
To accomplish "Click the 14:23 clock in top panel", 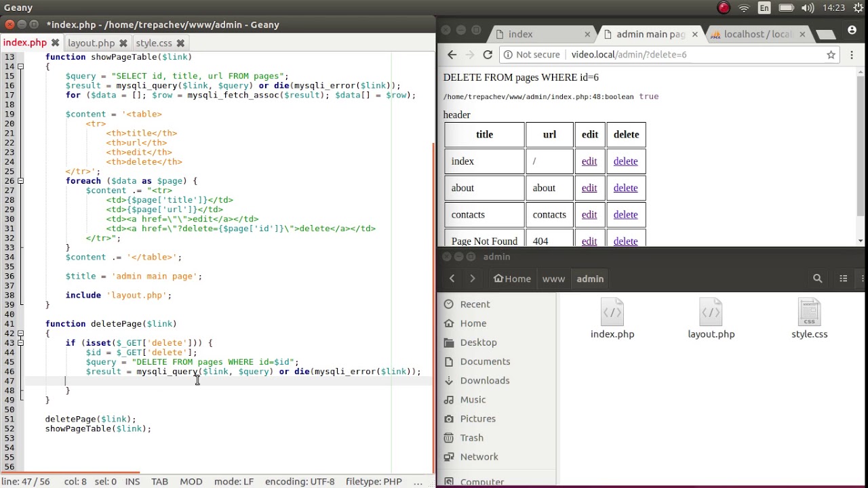I will [833, 8].
